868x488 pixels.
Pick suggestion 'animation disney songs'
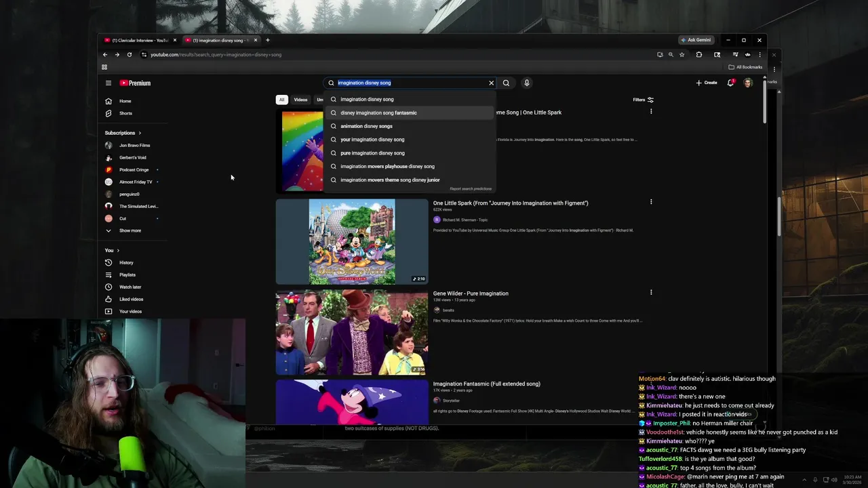(x=410, y=126)
